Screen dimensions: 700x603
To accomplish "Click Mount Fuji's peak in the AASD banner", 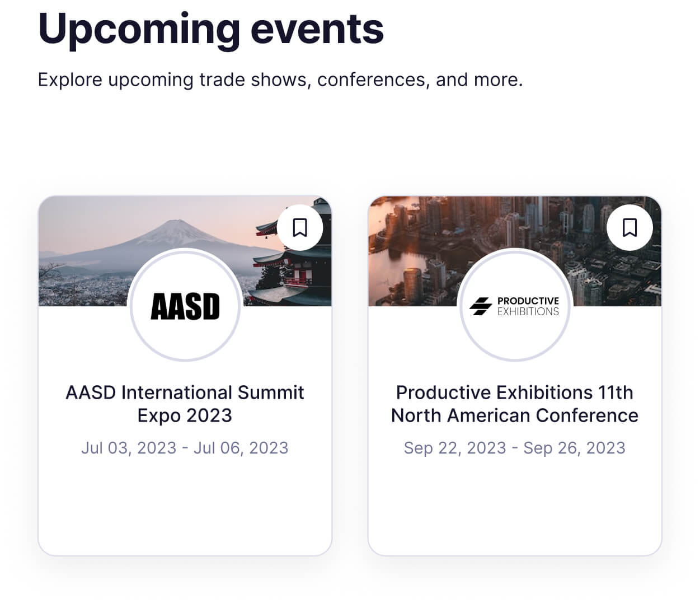I will 175,226.
